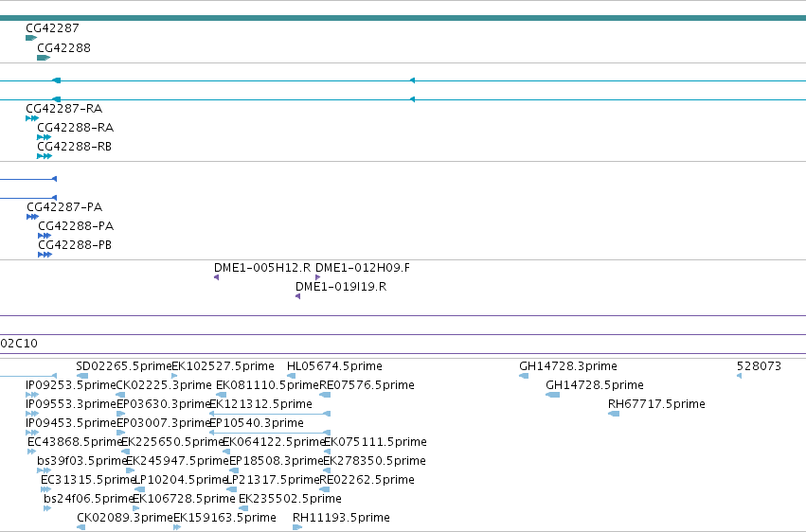Click the 02C10 clone label
806x532 pixels.
[19, 343]
